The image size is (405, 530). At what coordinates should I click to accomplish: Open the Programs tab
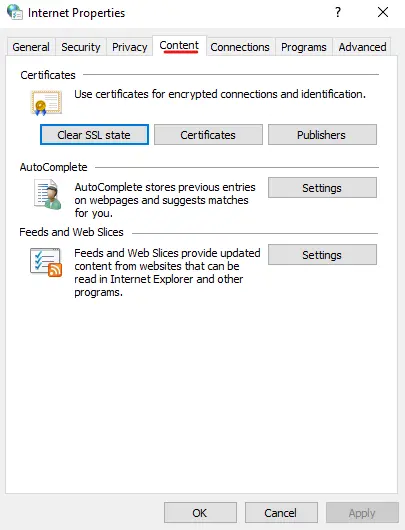[x=304, y=47]
